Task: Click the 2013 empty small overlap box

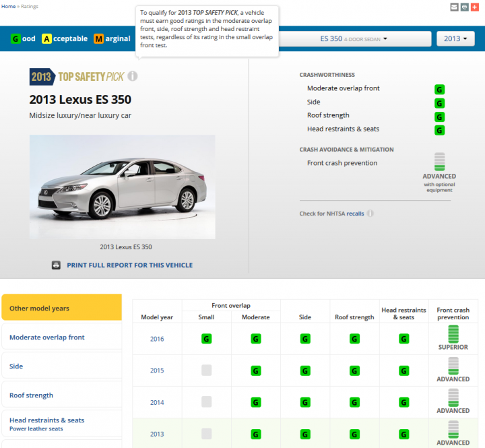Action: pos(206,434)
